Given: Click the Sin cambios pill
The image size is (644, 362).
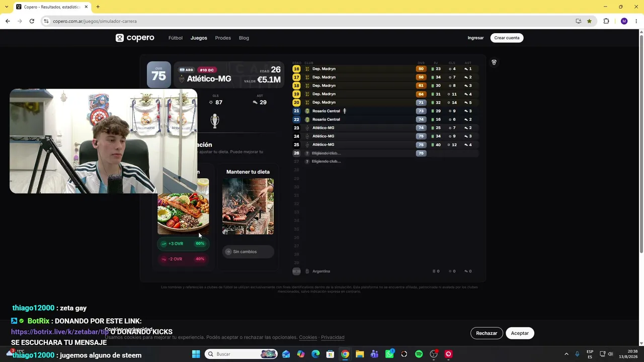Looking at the screenshot, I should 248,251.
